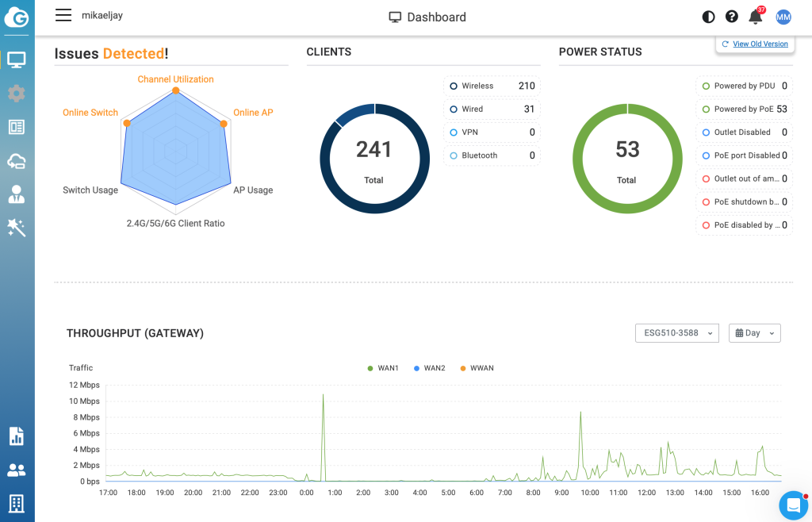This screenshot has width=812, height=522.
Task: Click the mikaeljay organization name
Action: 102,16
